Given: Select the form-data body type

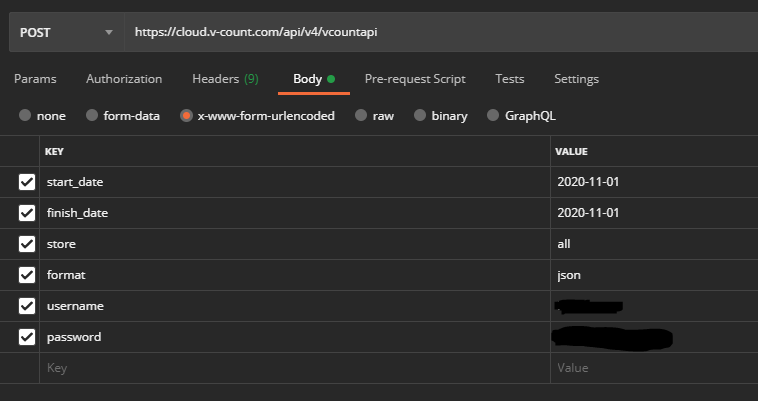Looking at the screenshot, I should (92, 115).
